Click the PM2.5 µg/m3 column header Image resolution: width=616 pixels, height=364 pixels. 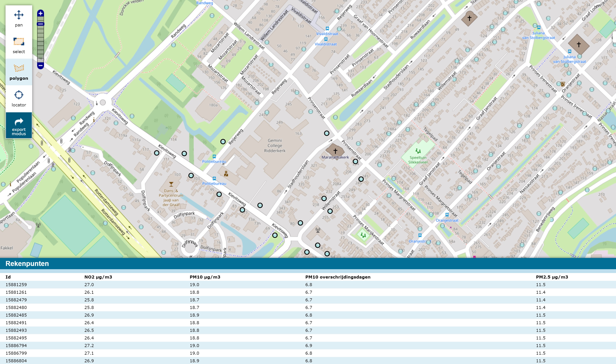coord(552,277)
